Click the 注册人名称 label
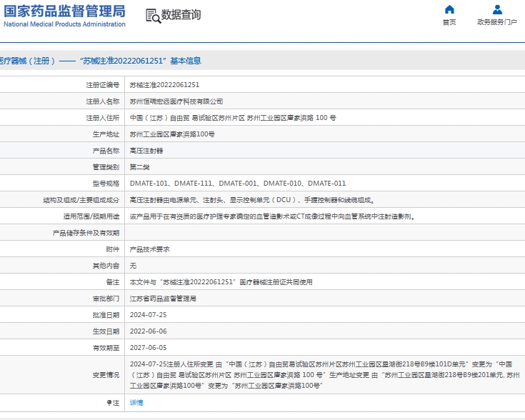 [x=102, y=101]
